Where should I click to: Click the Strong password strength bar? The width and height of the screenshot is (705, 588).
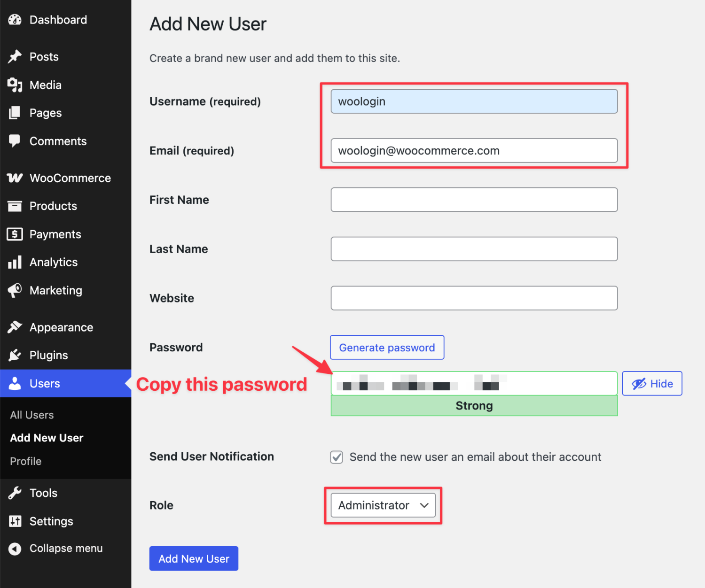(474, 406)
